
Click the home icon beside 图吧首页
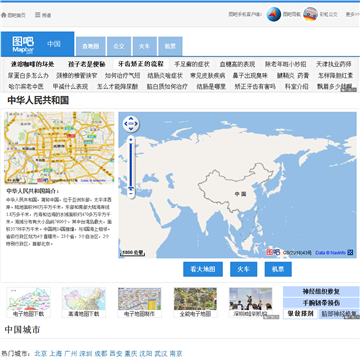(x=4, y=15)
